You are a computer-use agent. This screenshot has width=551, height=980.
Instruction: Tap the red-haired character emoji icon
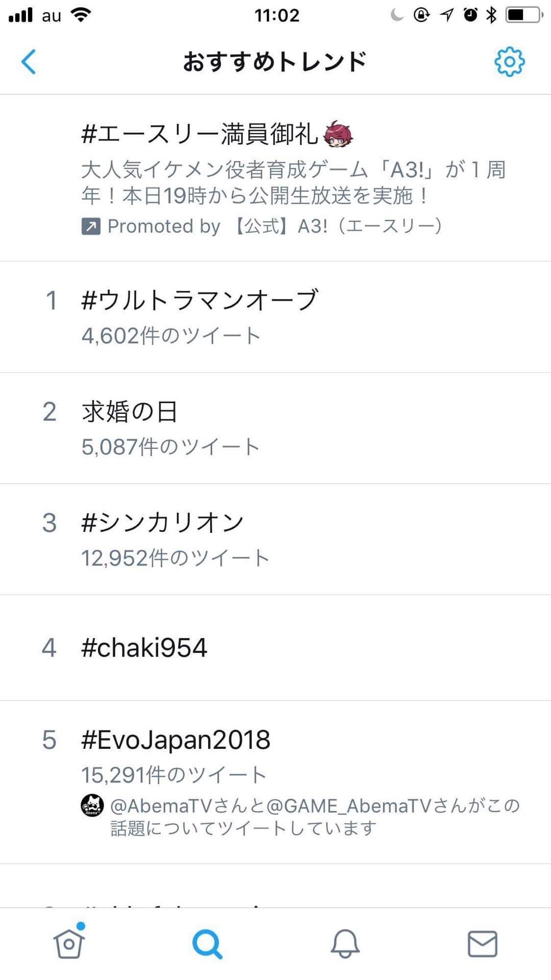[338, 134]
